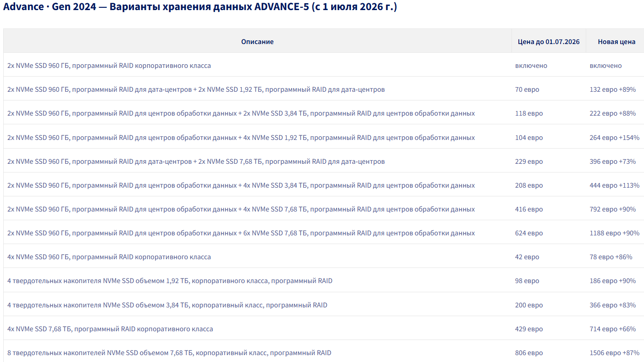The image size is (644, 362).
Task: Click "включено" in the "Новая цена" column
Action: pos(606,66)
